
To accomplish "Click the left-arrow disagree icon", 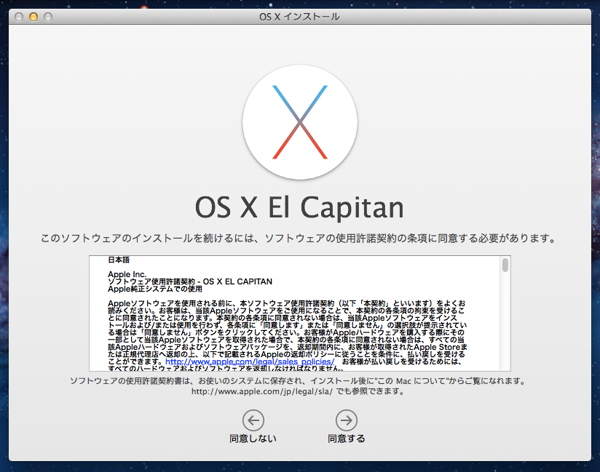I will pos(253,420).
